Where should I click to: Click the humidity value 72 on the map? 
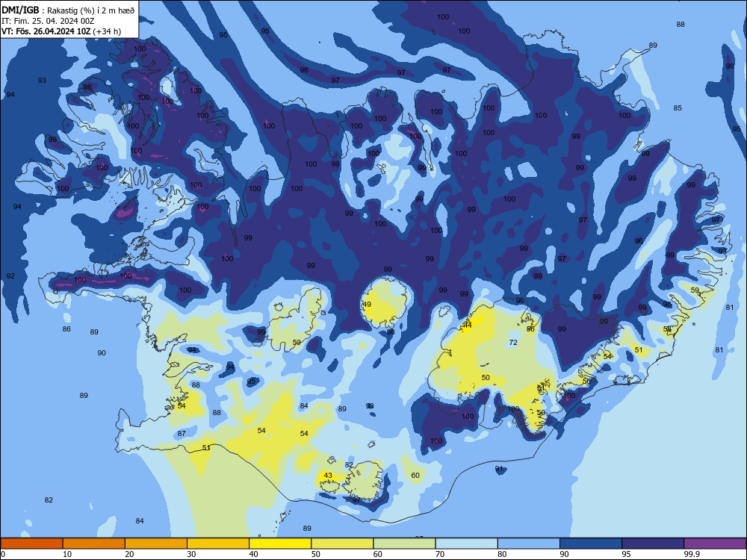point(513,343)
